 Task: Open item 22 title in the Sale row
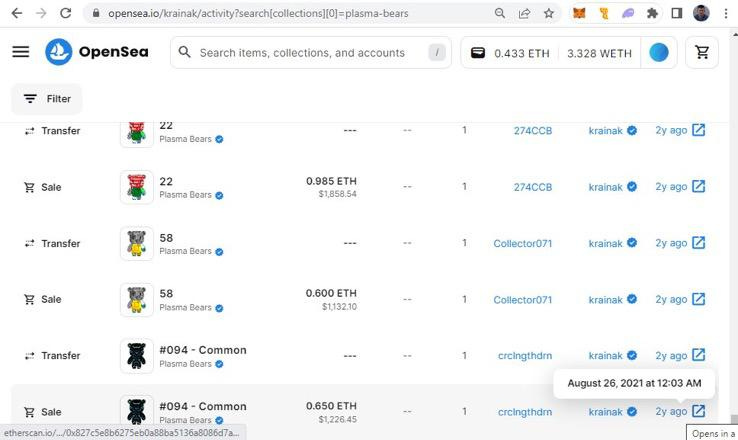coord(166,181)
